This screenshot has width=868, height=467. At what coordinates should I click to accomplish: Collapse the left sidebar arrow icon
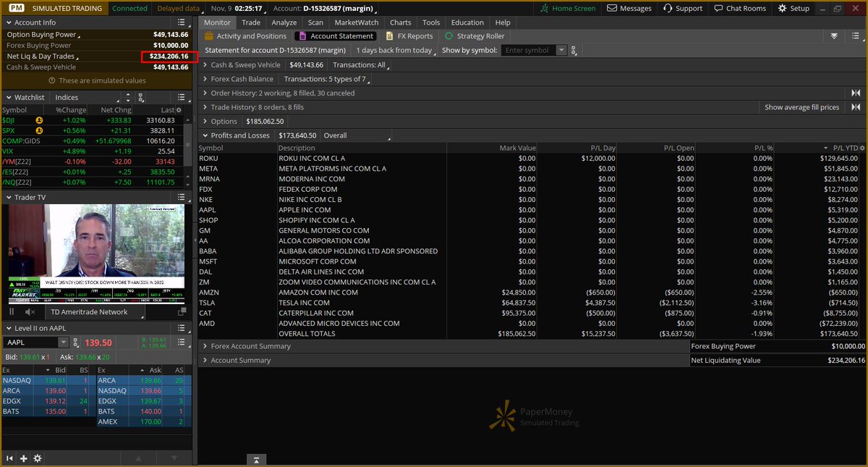click(10, 458)
